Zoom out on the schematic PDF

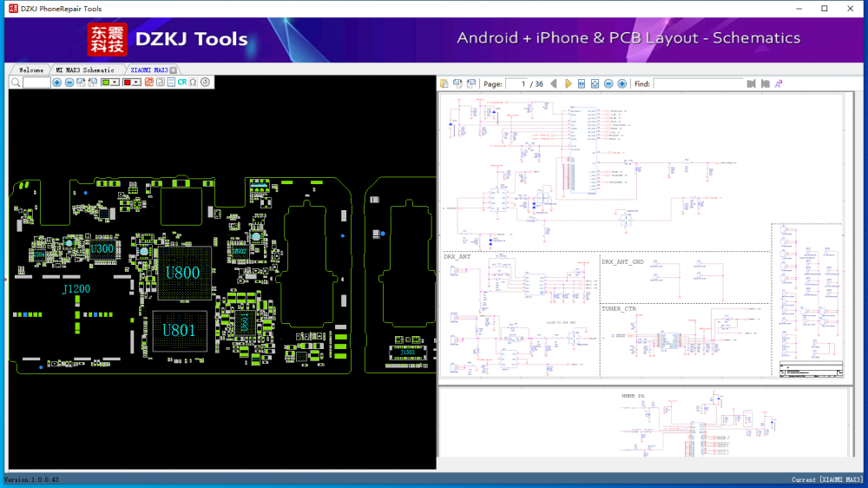click(608, 83)
